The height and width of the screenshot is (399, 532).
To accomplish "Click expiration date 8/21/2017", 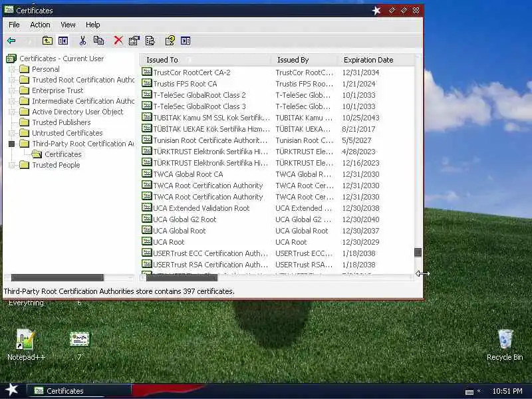I will (x=358, y=129).
